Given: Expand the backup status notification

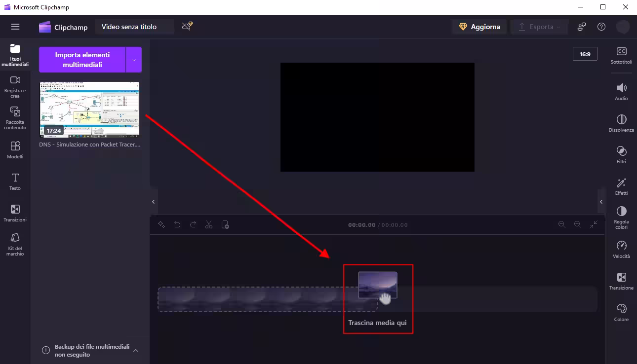Looking at the screenshot, I should pos(136,350).
